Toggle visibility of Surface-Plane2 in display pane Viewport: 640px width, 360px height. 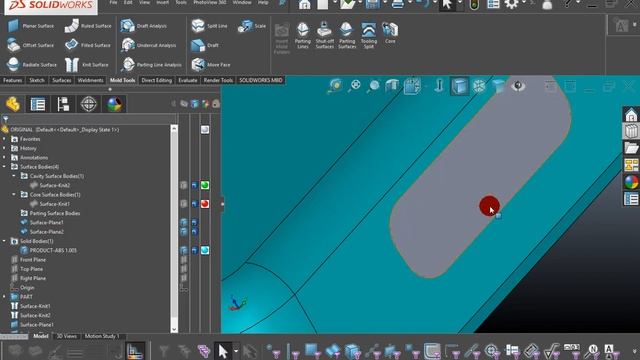pyautogui.click(x=184, y=232)
